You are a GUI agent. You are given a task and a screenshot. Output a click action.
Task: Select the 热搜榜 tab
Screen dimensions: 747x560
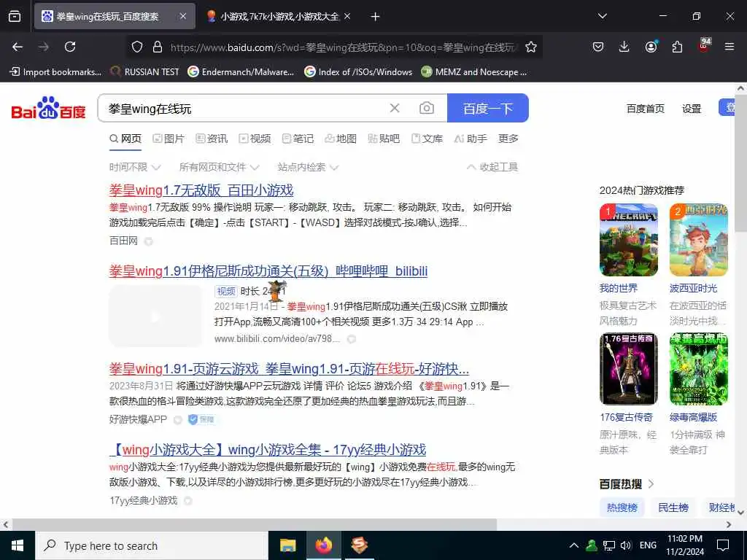click(622, 507)
